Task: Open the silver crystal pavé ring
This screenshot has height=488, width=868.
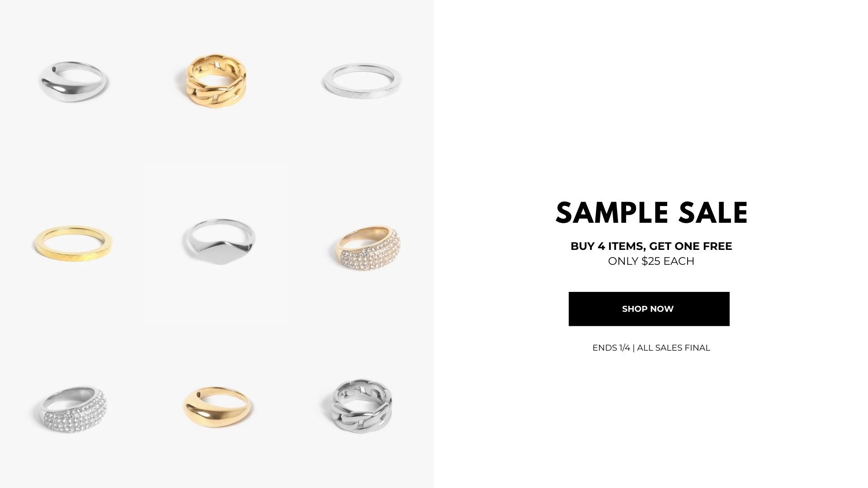Action: coord(74,409)
